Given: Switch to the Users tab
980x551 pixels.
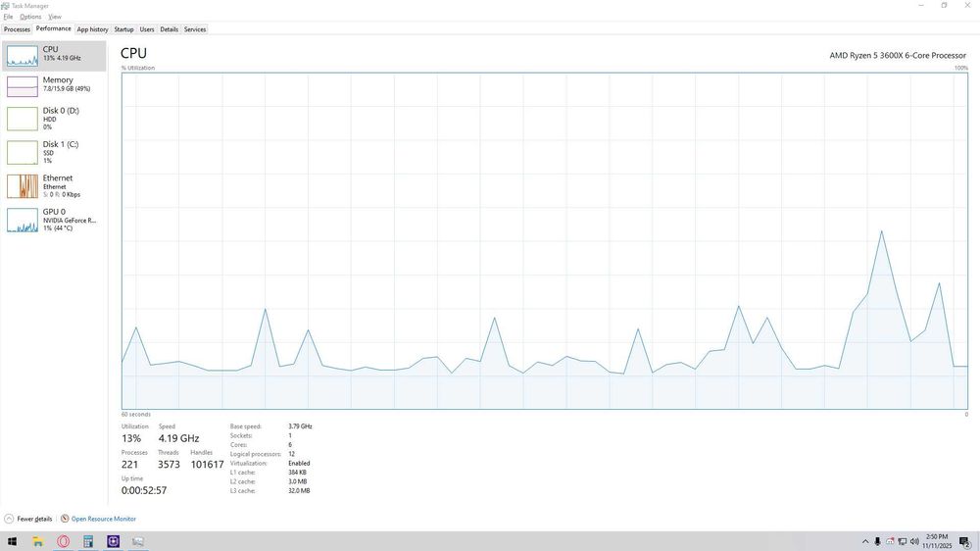Looking at the screenshot, I should [x=147, y=29].
